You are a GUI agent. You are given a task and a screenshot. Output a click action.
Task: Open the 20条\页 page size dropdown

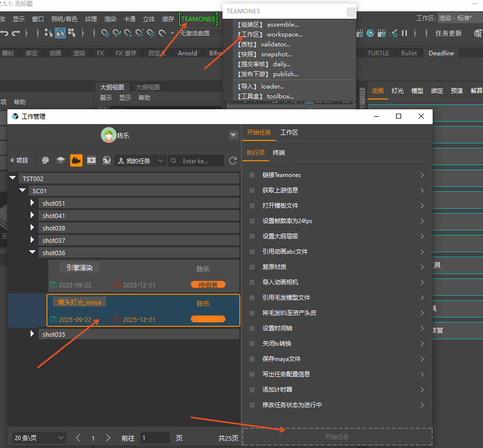[39, 438]
